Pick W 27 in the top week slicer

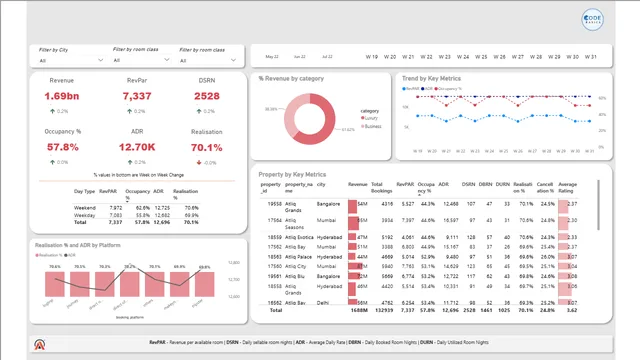[x=518, y=57]
